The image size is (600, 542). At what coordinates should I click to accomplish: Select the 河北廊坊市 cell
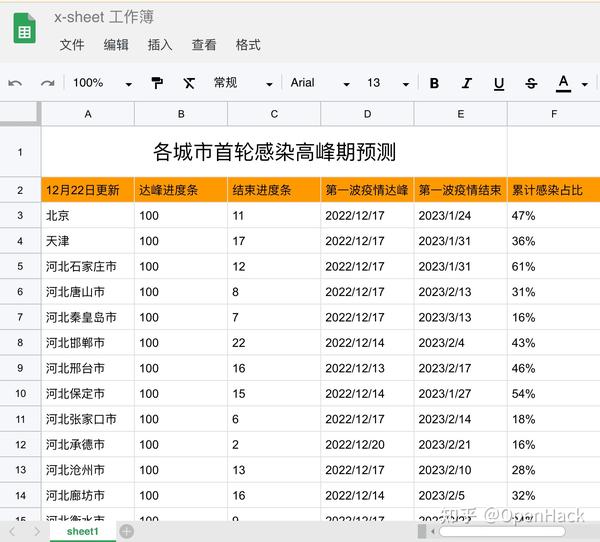[x=88, y=495]
